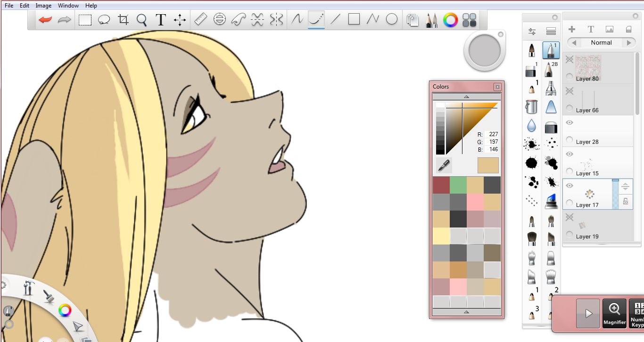644x342 pixels.
Task: Show hidden Layer 80
Action: point(569,59)
